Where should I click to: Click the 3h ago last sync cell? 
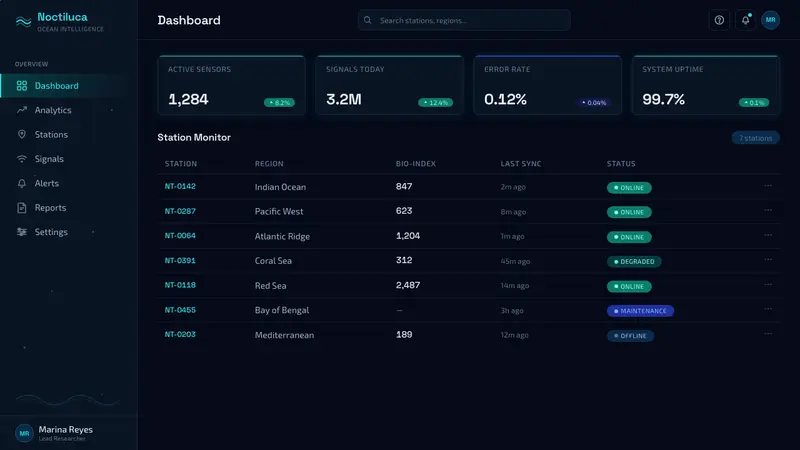(x=512, y=311)
